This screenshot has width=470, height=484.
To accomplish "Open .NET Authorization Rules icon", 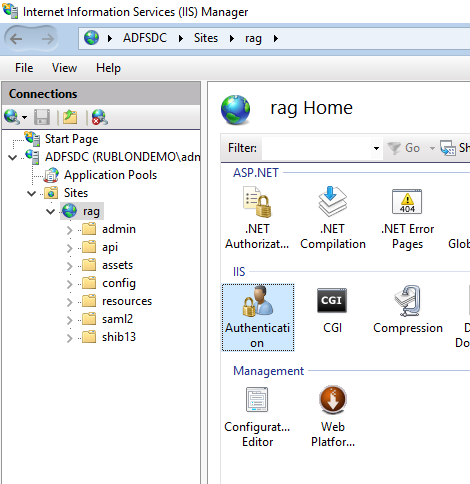I will [257, 218].
